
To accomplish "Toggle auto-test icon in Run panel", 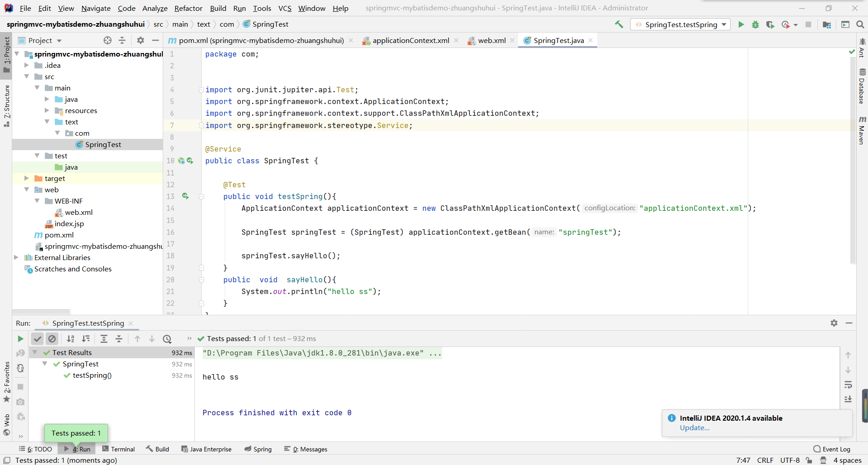I will point(20,368).
